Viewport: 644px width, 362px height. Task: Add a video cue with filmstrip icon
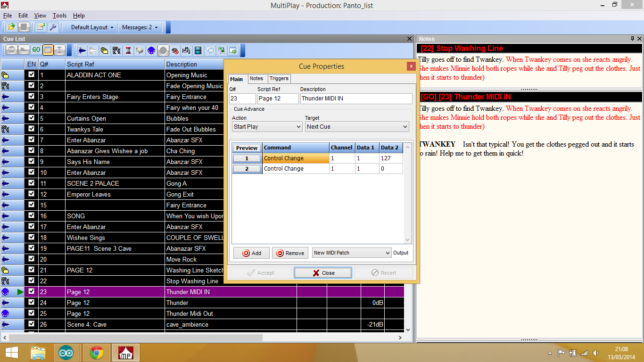198,50
